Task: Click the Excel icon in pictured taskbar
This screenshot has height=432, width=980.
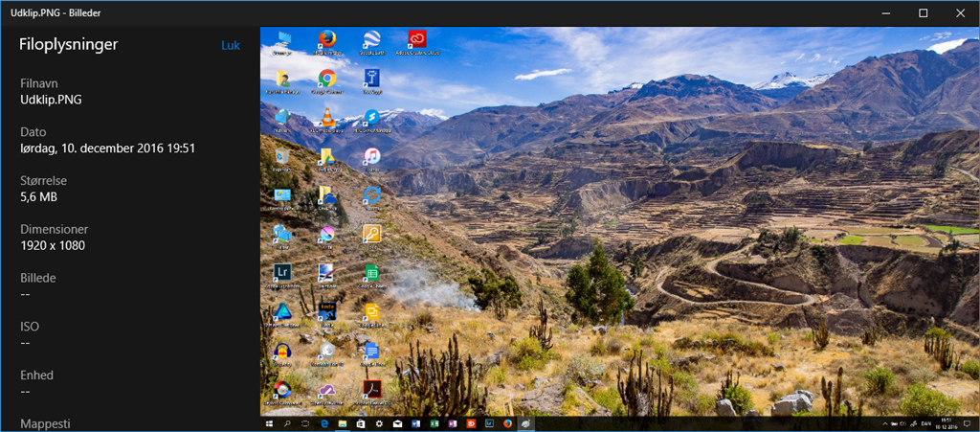Action: tap(434, 423)
